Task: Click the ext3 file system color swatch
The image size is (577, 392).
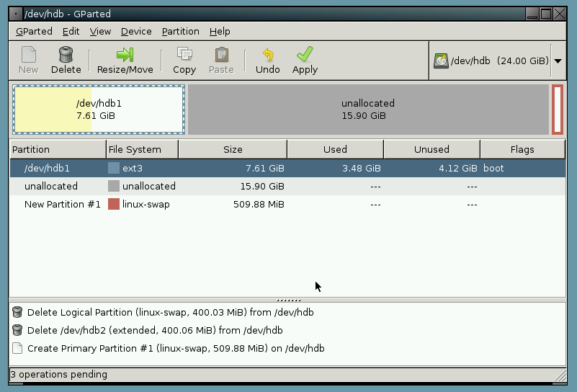Action: click(114, 168)
